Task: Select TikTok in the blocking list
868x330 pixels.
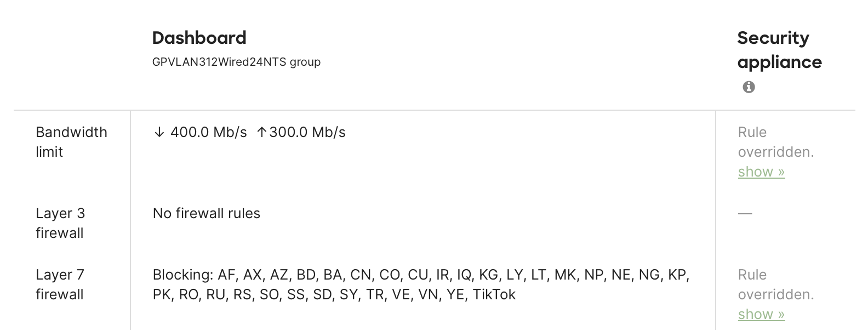Action: click(x=495, y=294)
